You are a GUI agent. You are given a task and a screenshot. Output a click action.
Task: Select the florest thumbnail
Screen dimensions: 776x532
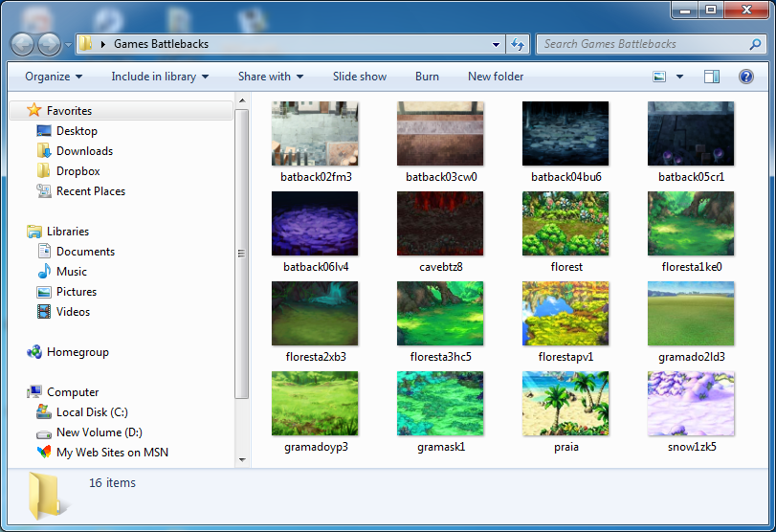[x=565, y=224]
